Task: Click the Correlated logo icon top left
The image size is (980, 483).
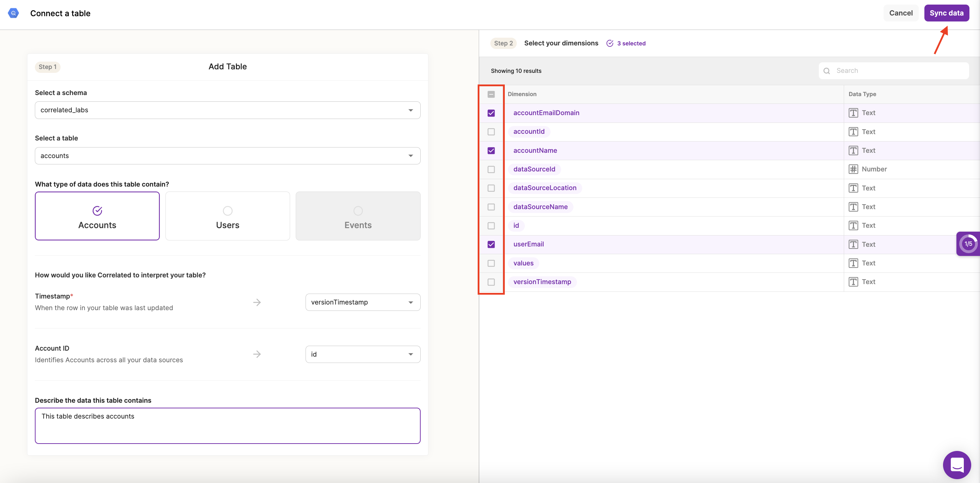Action: tap(13, 12)
